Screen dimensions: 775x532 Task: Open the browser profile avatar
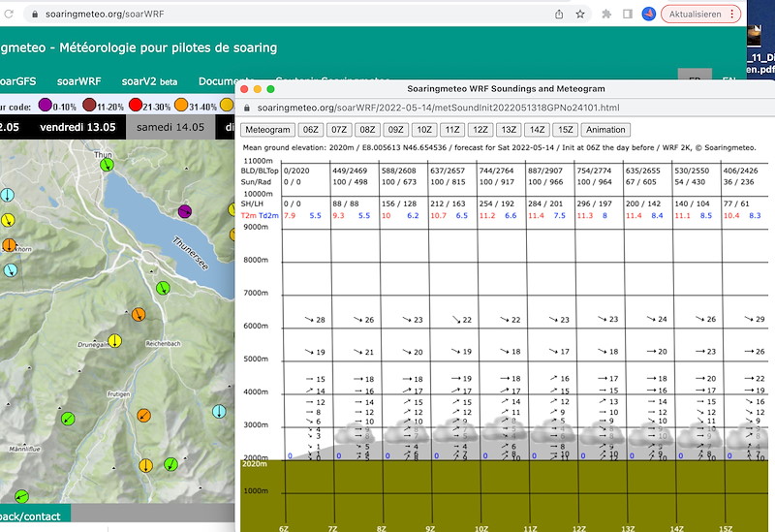(649, 14)
